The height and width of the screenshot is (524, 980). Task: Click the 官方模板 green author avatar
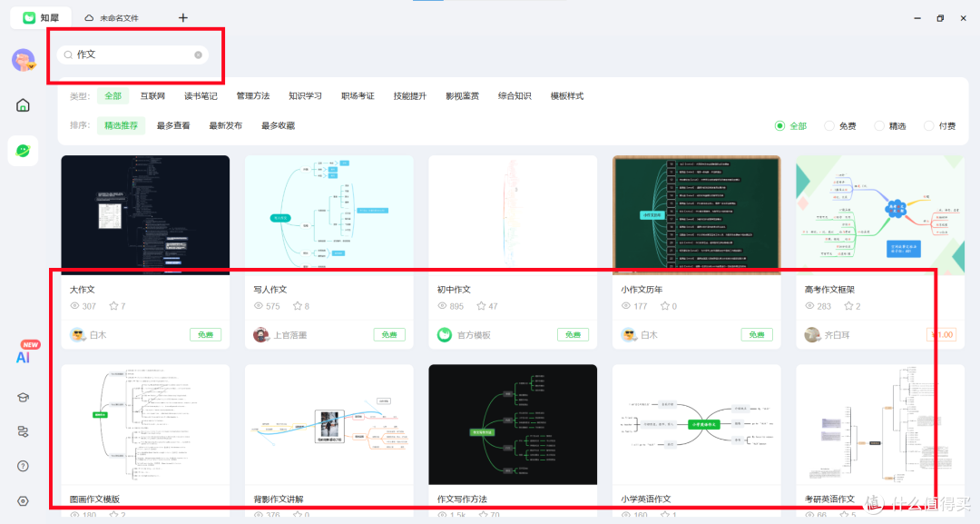445,335
